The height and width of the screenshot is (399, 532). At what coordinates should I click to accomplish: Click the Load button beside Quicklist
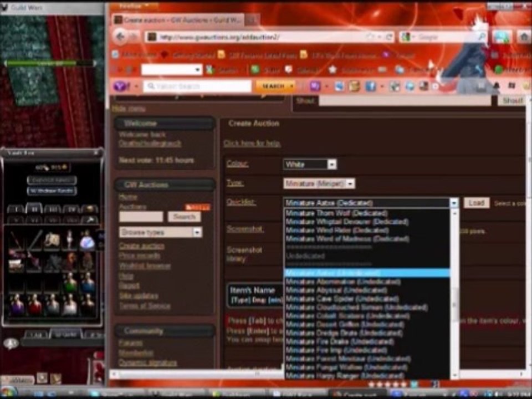[x=477, y=203]
